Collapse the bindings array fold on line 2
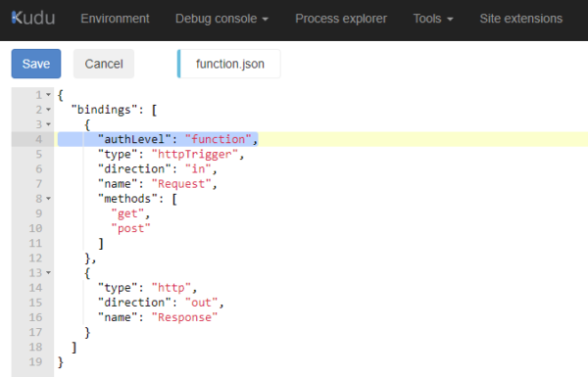This screenshot has width=588, height=377. point(48,110)
